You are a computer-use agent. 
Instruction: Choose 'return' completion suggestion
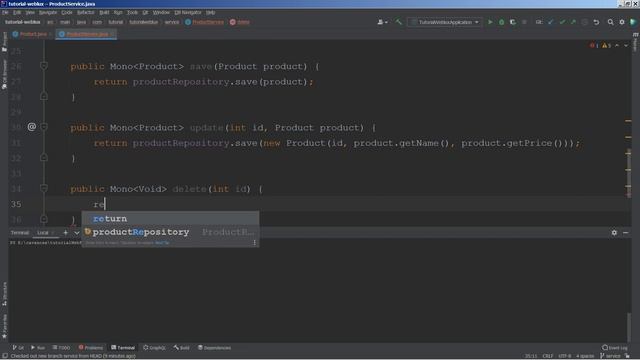pos(170,219)
